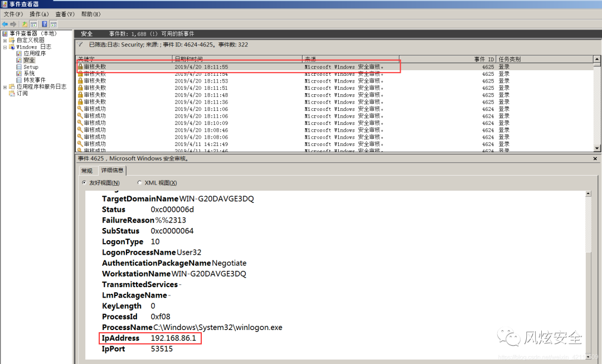Click the filter funnel icon in the filter bar
602x364 pixels.
click(x=80, y=45)
